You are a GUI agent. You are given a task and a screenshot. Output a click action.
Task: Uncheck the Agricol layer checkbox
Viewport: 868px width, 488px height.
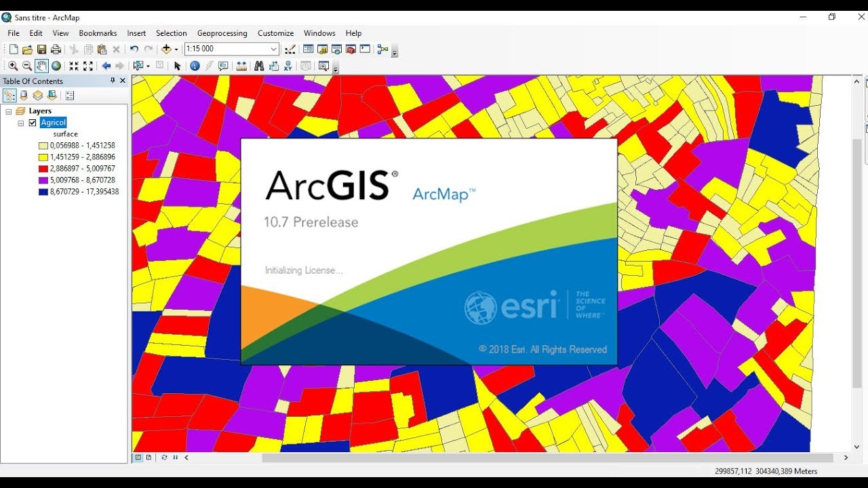pos(33,123)
